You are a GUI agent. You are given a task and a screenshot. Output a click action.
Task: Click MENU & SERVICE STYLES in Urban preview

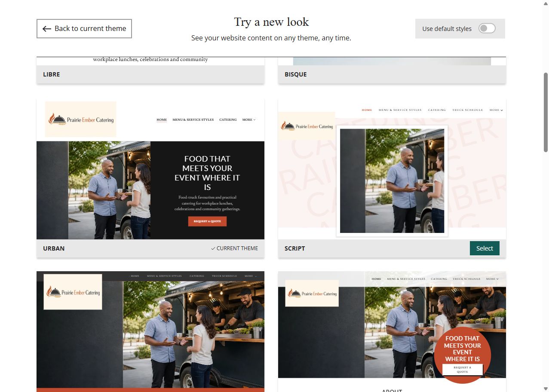coord(193,119)
